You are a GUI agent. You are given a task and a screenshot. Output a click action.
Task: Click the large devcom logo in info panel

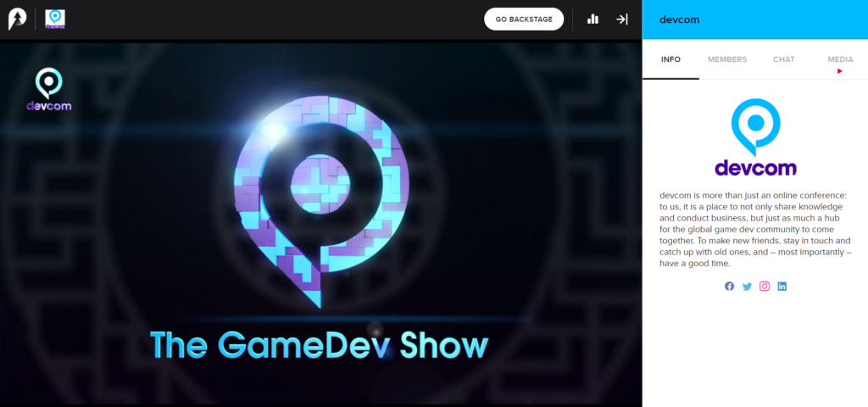click(x=755, y=137)
